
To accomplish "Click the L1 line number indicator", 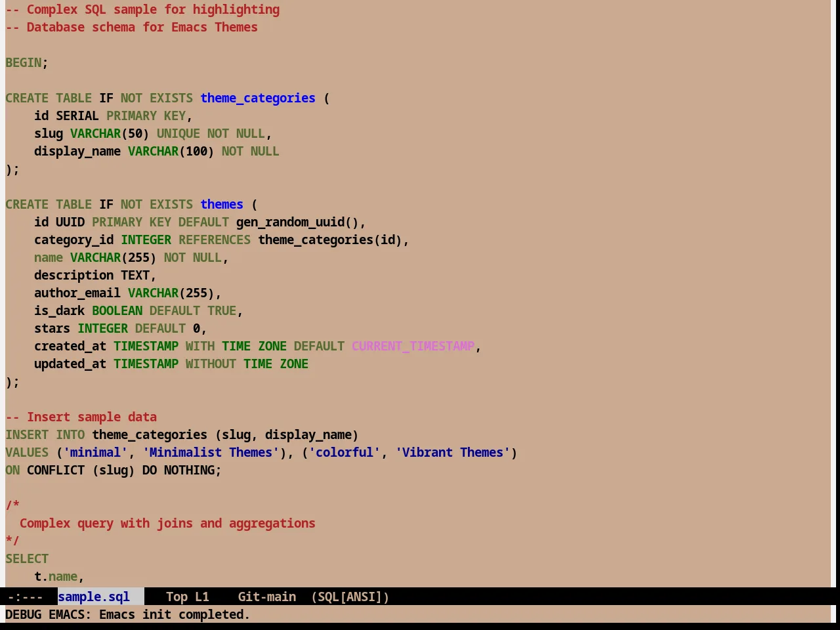I will point(202,597).
